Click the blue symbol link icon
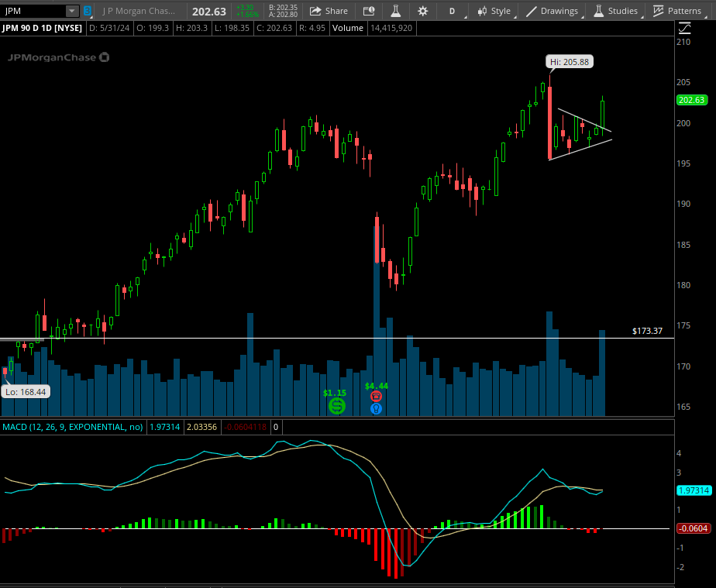The image size is (716, 588). pyautogui.click(x=88, y=11)
